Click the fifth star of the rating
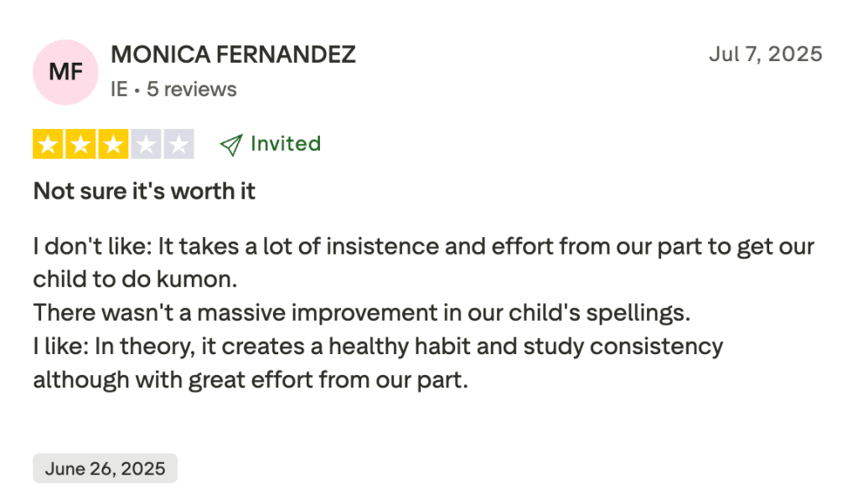 (x=178, y=143)
